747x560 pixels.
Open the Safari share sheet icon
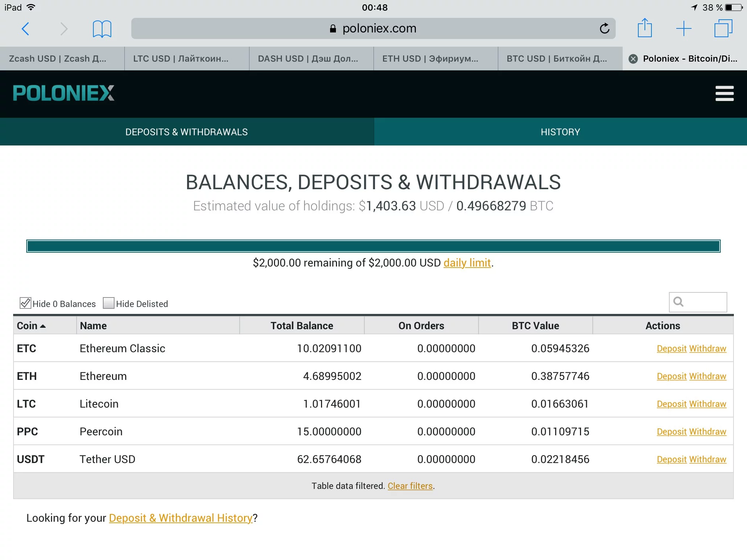click(645, 28)
